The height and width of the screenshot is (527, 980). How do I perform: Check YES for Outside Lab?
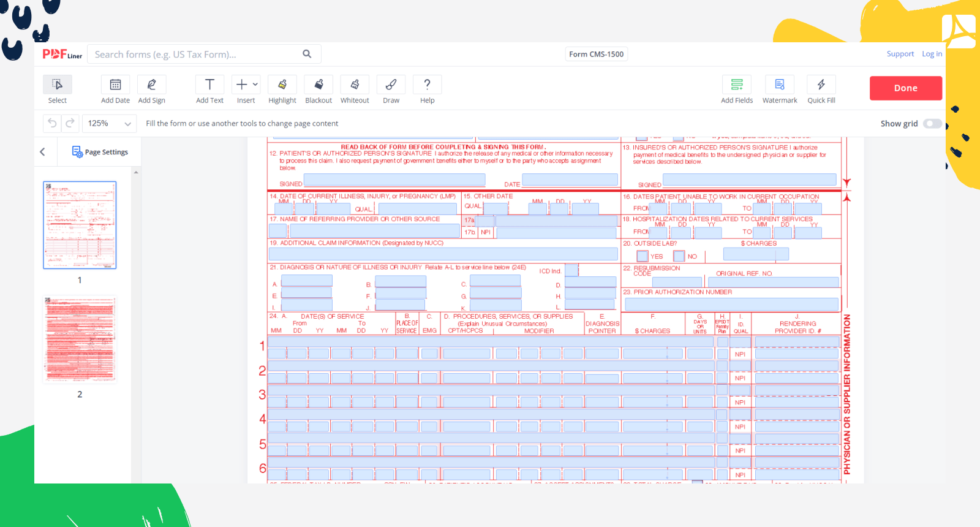642,256
